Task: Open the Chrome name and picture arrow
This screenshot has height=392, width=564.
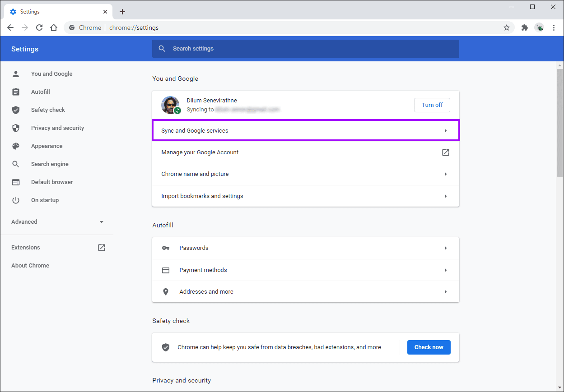Action: (446, 174)
